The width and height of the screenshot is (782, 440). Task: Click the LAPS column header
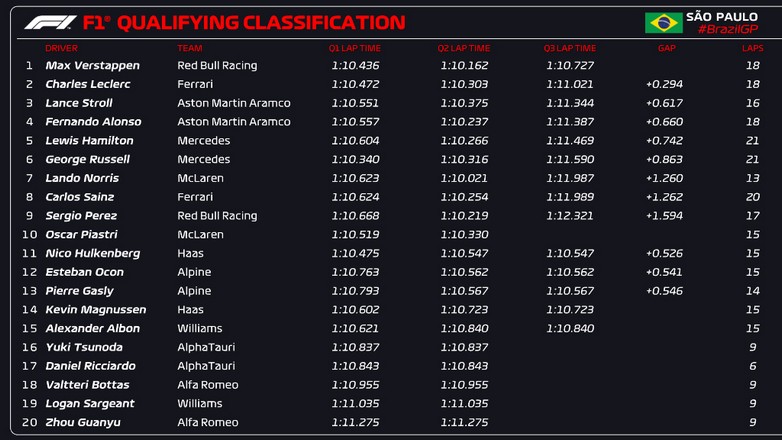pos(752,48)
